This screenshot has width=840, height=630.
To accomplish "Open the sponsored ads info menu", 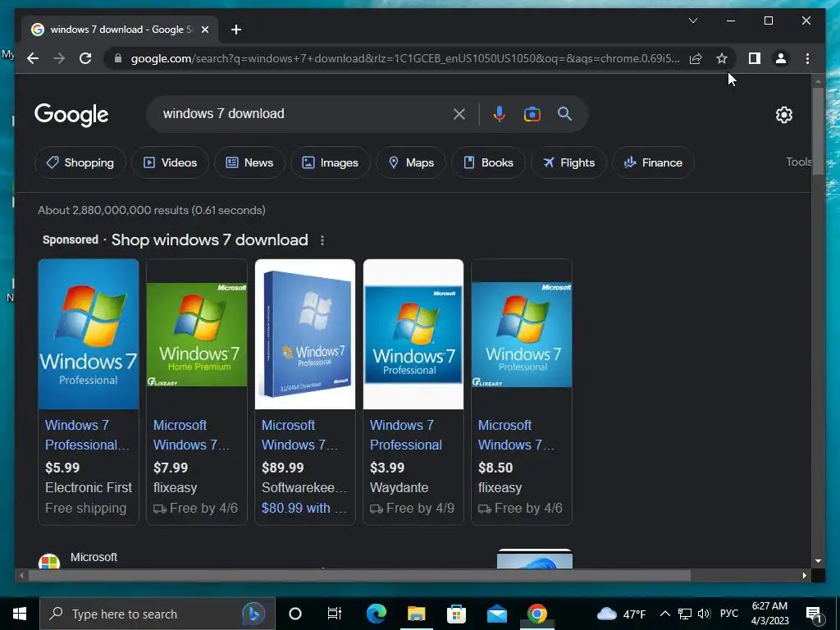I will click(322, 240).
